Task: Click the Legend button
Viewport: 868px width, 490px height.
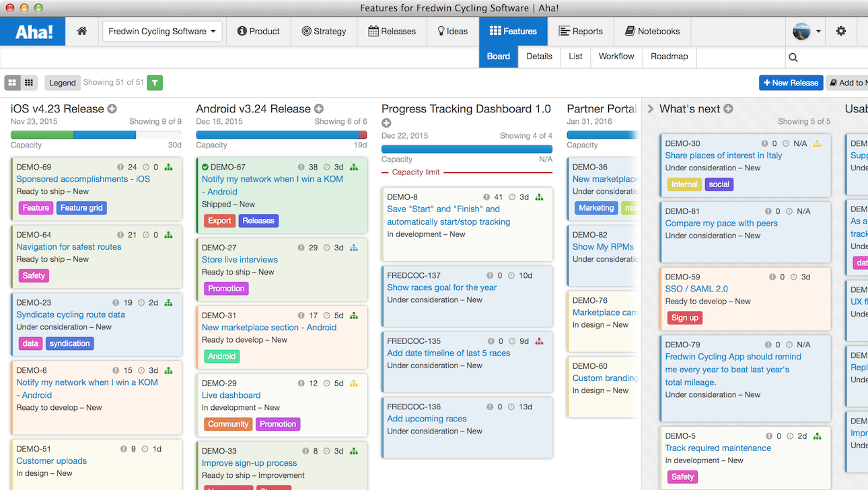Action: (63, 83)
